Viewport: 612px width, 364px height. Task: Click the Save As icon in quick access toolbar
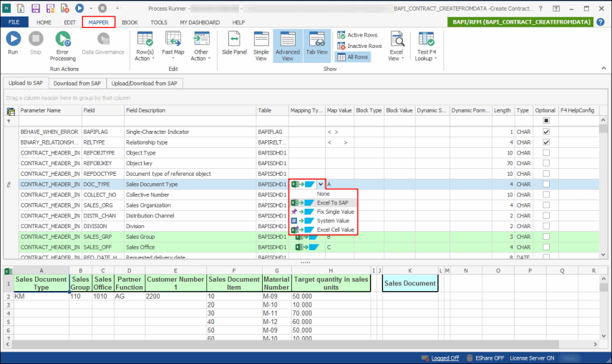tap(50, 8)
